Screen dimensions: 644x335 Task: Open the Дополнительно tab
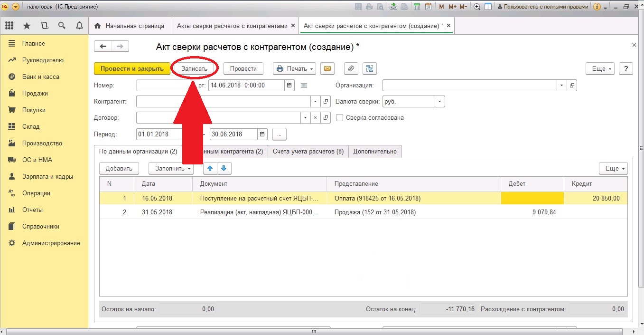pos(375,151)
